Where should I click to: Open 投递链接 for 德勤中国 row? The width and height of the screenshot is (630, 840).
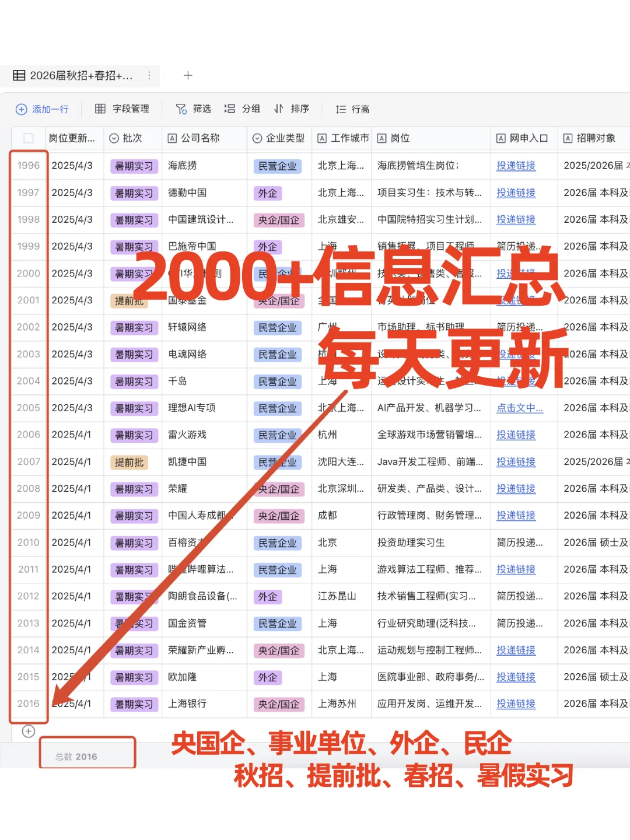(516, 192)
